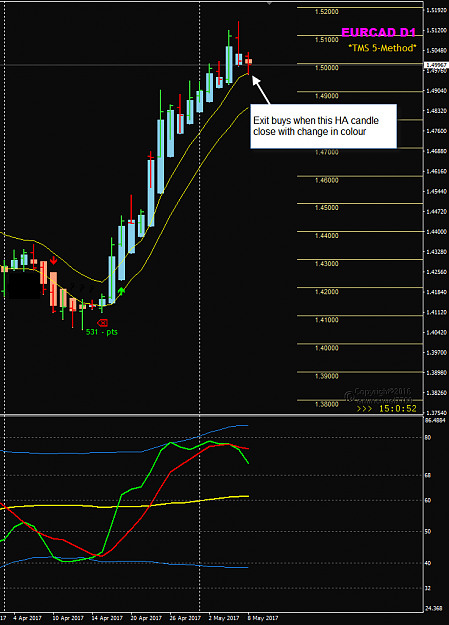Viewport: 449px width, 625px height.
Task: Select the 1.47000 level label
Action: [x=327, y=152]
